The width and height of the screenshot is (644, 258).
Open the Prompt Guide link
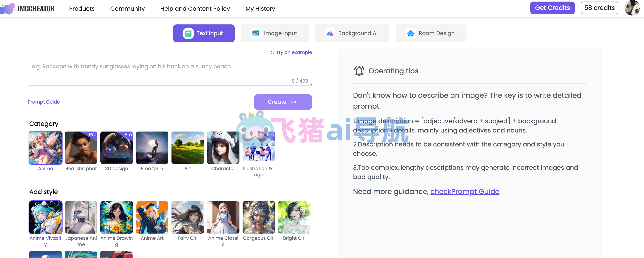(x=44, y=102)
